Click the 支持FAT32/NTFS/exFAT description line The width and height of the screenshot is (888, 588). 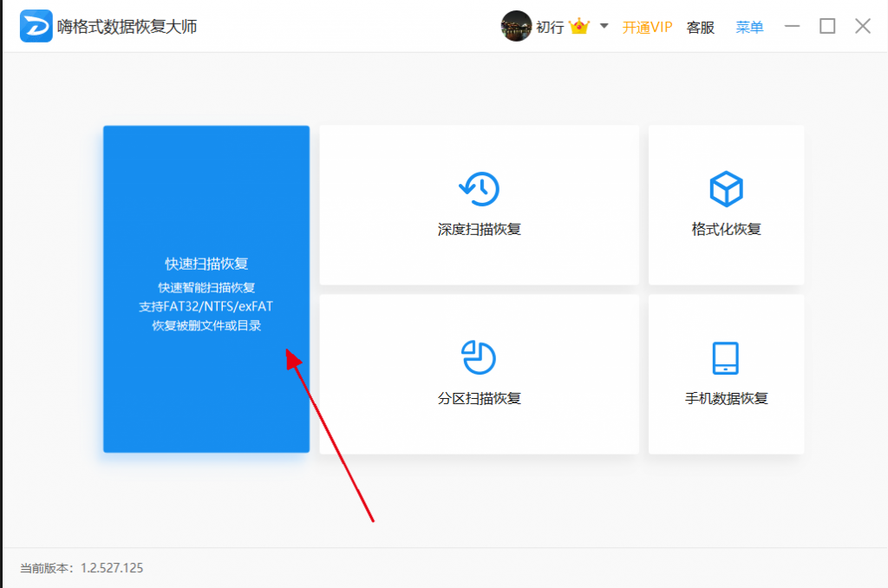pos(206,306)
